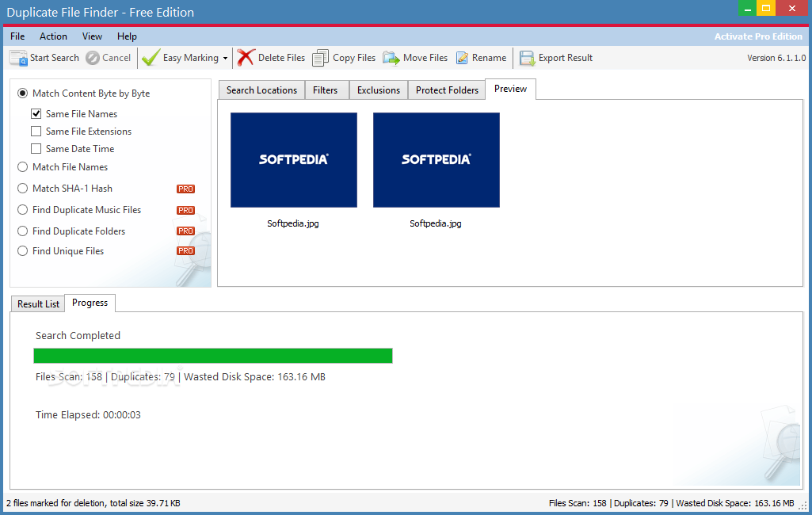Click the green search progress bar
This screenshot has height=515, width=812.
tap(213, 356)
